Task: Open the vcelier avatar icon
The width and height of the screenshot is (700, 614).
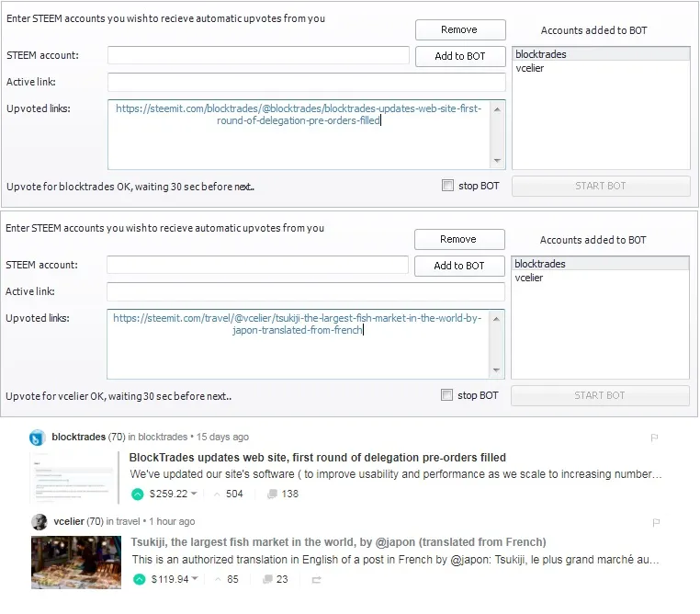Action: [x=40, y=521]
